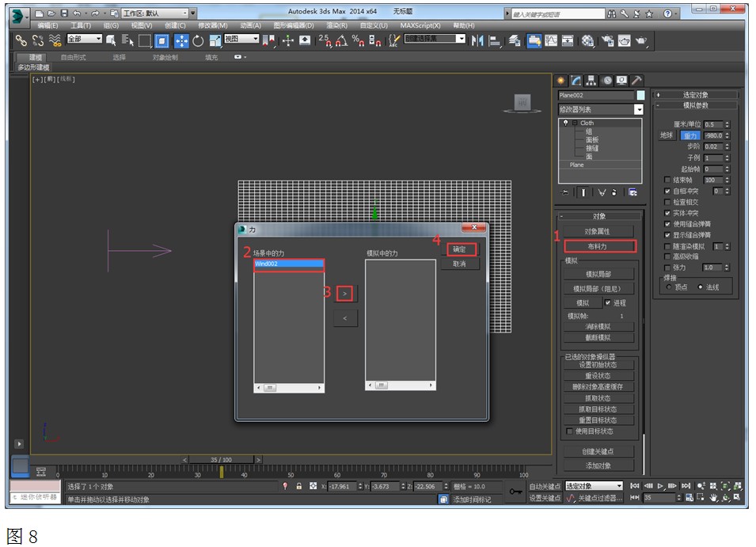
Task: Click the teapot Render Production icon
Action: click(x=640, y=41)
